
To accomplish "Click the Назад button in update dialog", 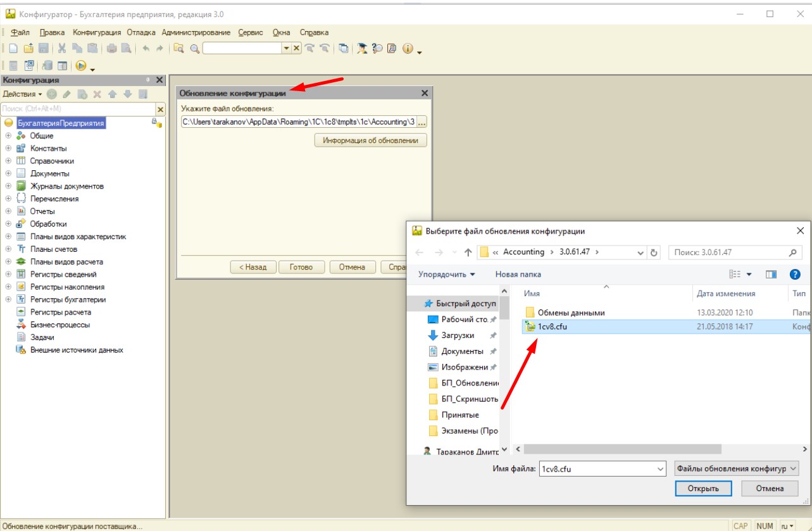I will (x=253, y=267).
